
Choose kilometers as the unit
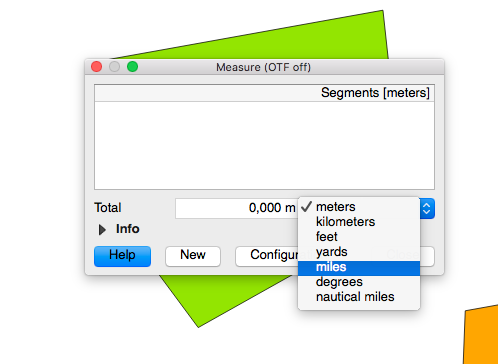359,222
